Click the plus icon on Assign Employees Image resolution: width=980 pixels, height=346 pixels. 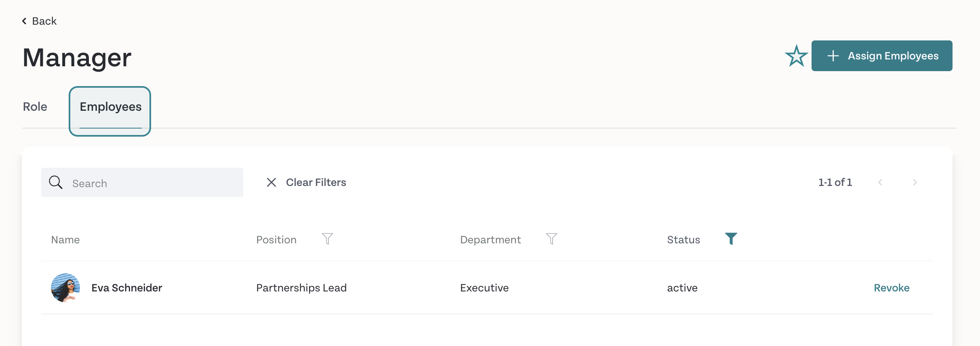[x=833, y=56]
